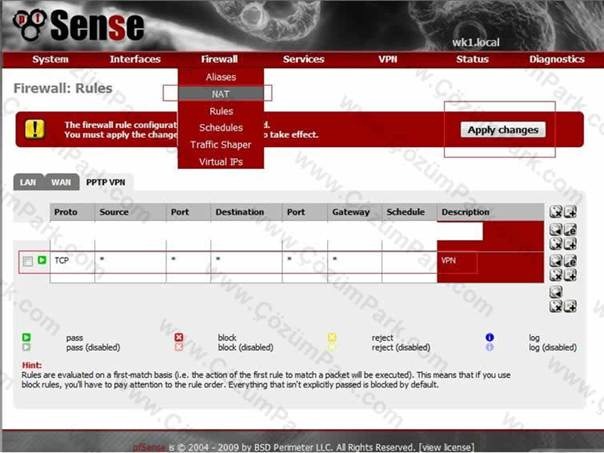
Task: Click the yellow reject legend icon
Action: click(x=332, y=337)
